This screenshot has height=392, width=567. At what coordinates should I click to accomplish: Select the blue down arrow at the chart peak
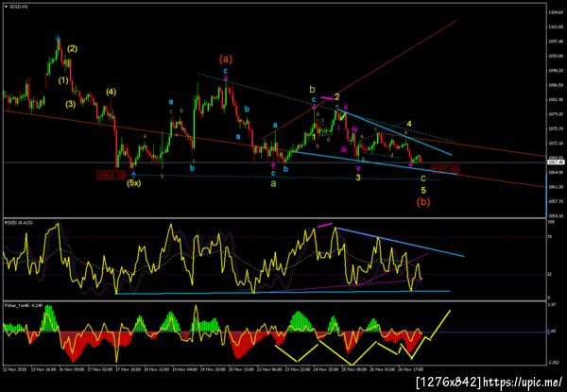[x=59, y=38]
